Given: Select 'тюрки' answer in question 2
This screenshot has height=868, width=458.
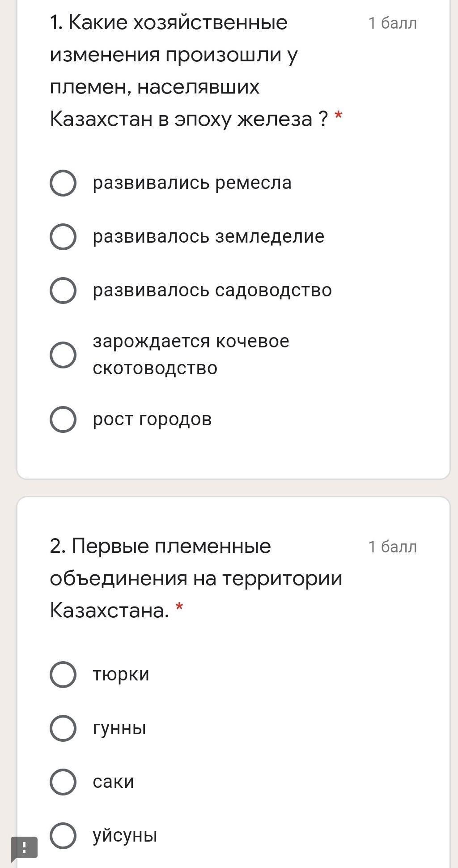Looking at the screenshot, I should [63, 675].
